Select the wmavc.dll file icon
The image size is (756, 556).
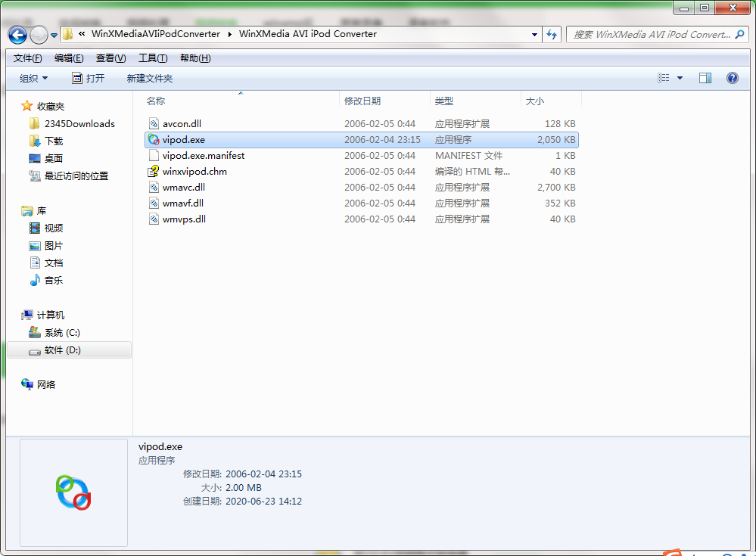tap(154, 188)
